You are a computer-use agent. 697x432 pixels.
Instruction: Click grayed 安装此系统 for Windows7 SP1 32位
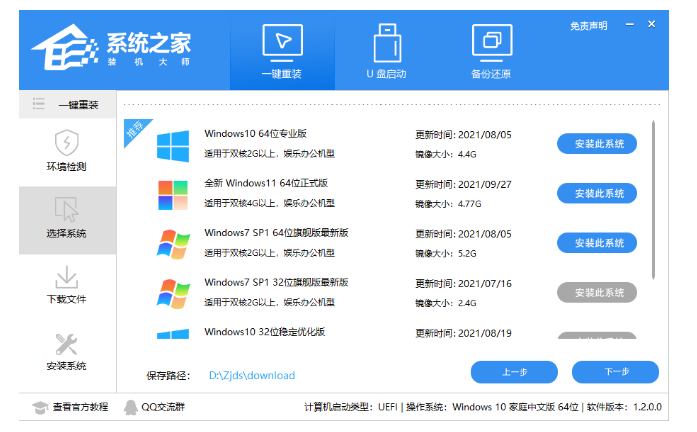(597, 292)
